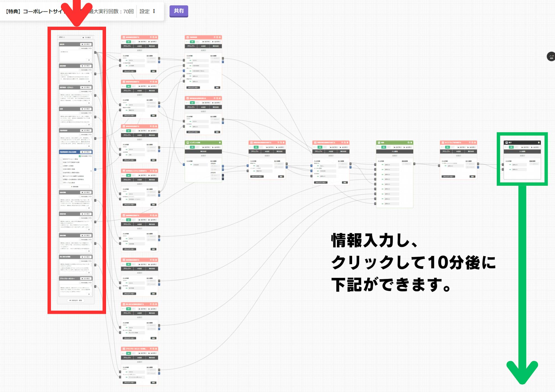Screen dimensions: 555x392
Task: Uncheck the green checkbox in the blue-header input card
Action: pyautogui.click(x=80, y=156)
